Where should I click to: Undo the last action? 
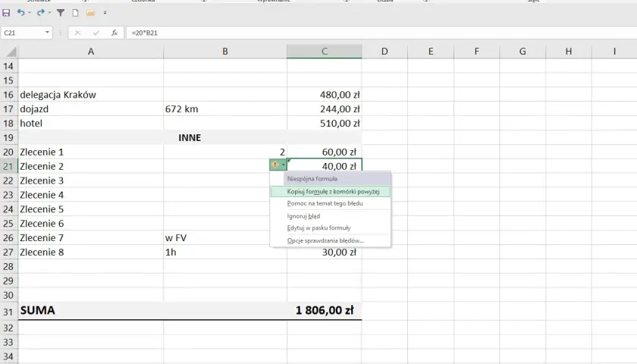pyautogui.click(x=20, y=13)
